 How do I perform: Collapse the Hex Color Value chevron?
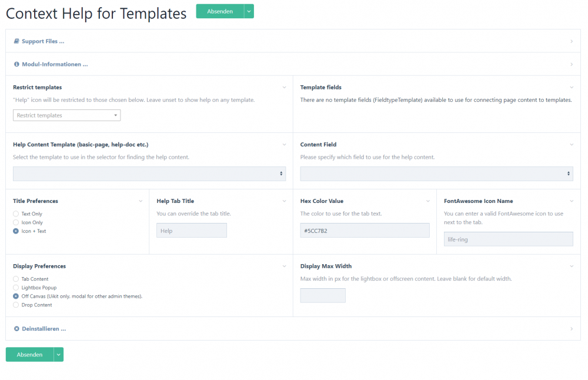tap(427, 201)
